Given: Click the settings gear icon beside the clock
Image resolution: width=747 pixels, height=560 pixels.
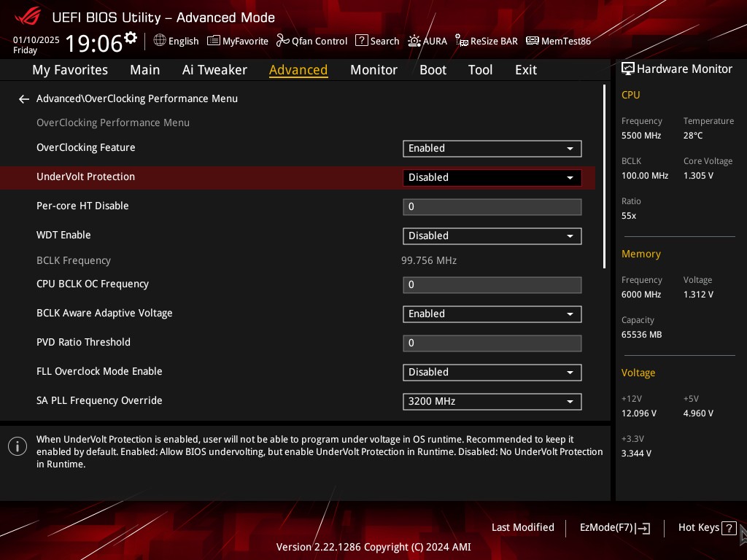Looking at the screenshot, I should pyautogui.click(x=131, y=38).
